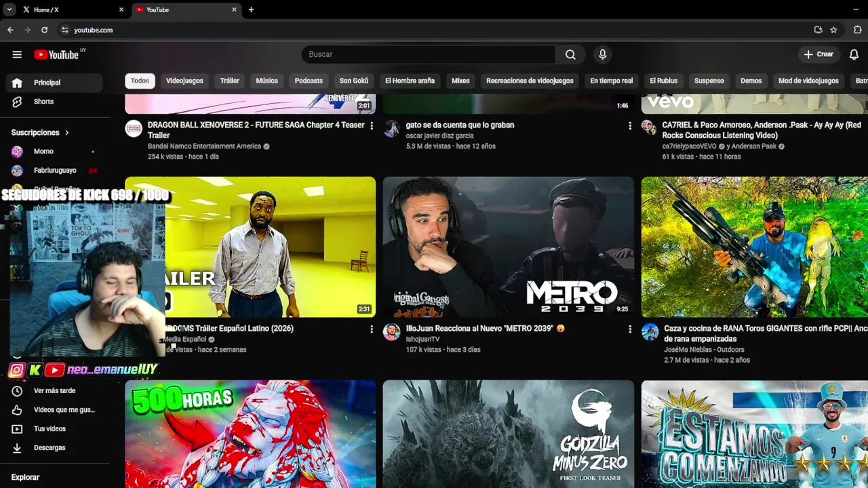Select the En tiempo real chip

pyautogui.click(x=611, y=81)
